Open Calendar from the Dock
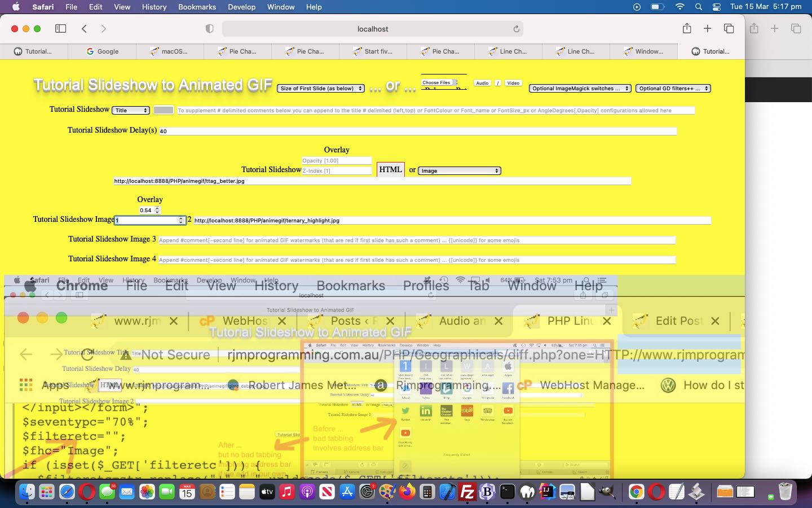812x508 pixels. (x=187, y=492)
